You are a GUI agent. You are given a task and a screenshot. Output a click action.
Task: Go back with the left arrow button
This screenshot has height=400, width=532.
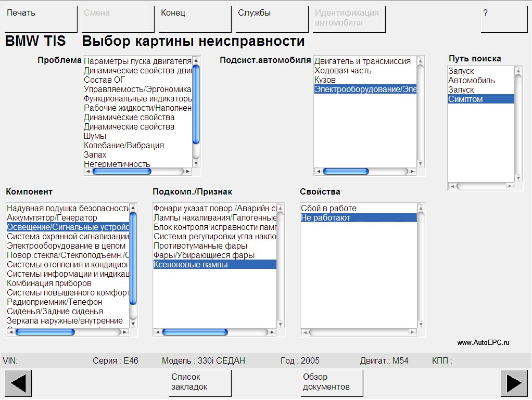coord(18,383)
